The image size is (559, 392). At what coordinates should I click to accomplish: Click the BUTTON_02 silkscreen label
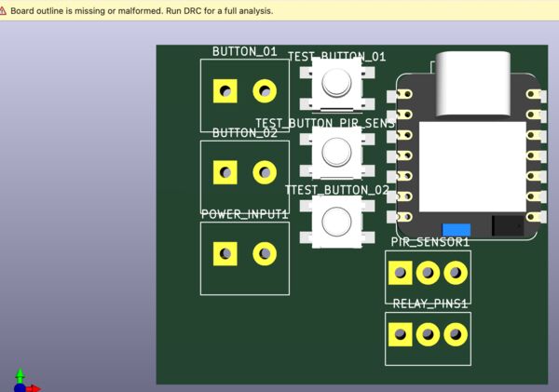(244, 133)
